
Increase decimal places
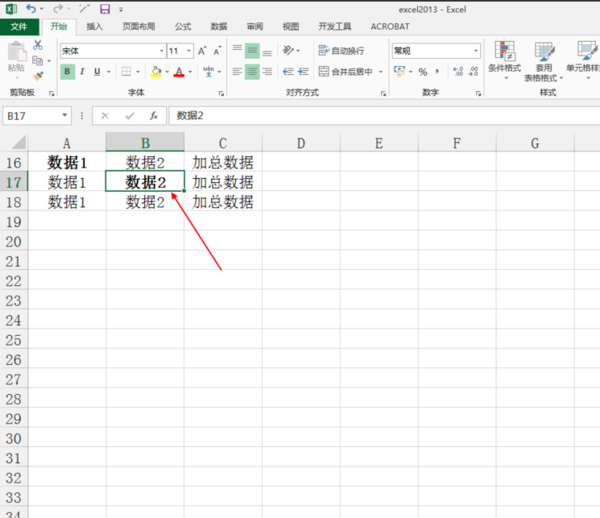point(458,72)
